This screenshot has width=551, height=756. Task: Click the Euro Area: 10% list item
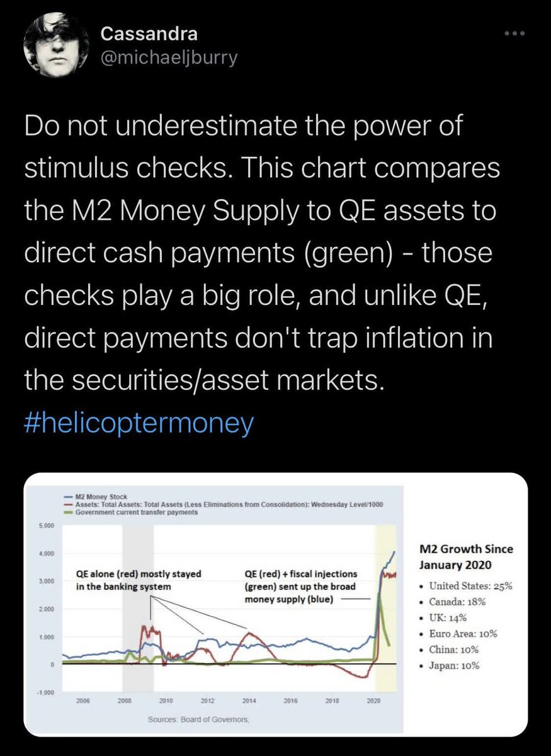point(461,633)
